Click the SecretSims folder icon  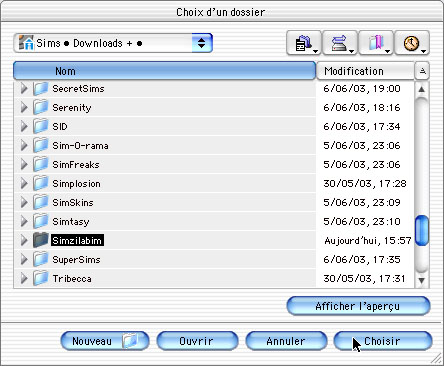click(41, 88)
